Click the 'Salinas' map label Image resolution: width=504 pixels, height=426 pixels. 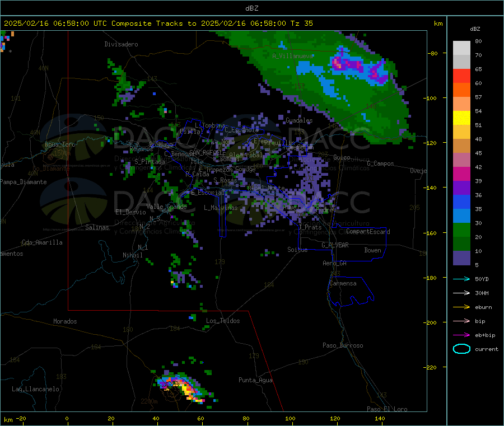(x=97, y=227)
